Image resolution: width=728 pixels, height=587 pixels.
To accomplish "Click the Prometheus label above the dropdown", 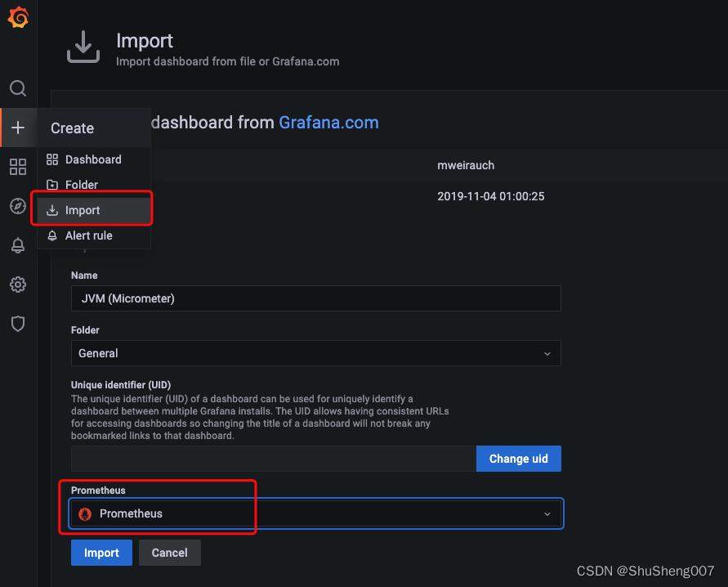I will click(98, 491).
